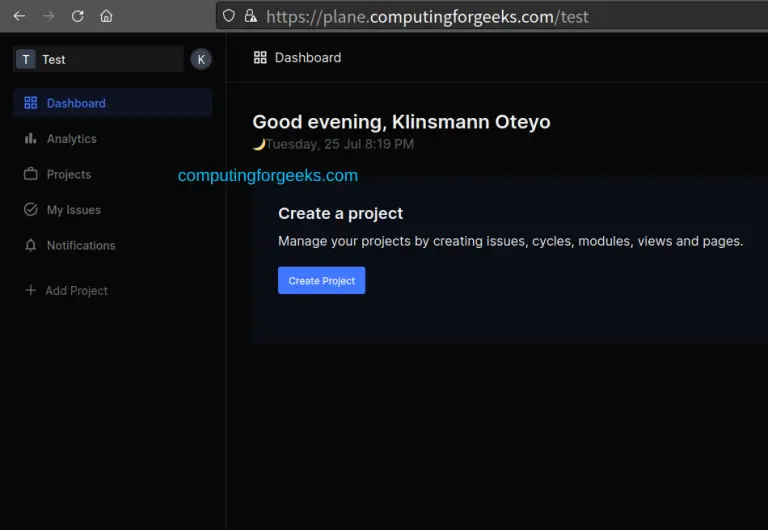
Task: Click the Add Project sidebar link
Action: (76, 290)
